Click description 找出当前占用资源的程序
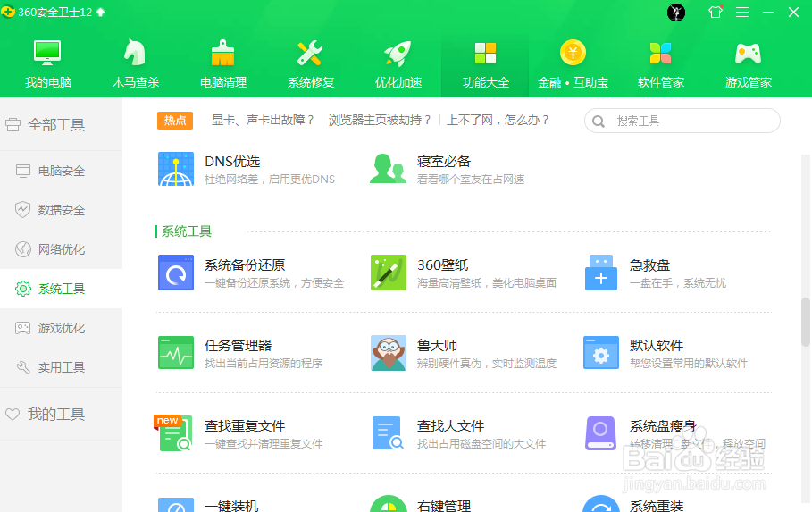Screen dimensions: 812x512 coord(264,364)
